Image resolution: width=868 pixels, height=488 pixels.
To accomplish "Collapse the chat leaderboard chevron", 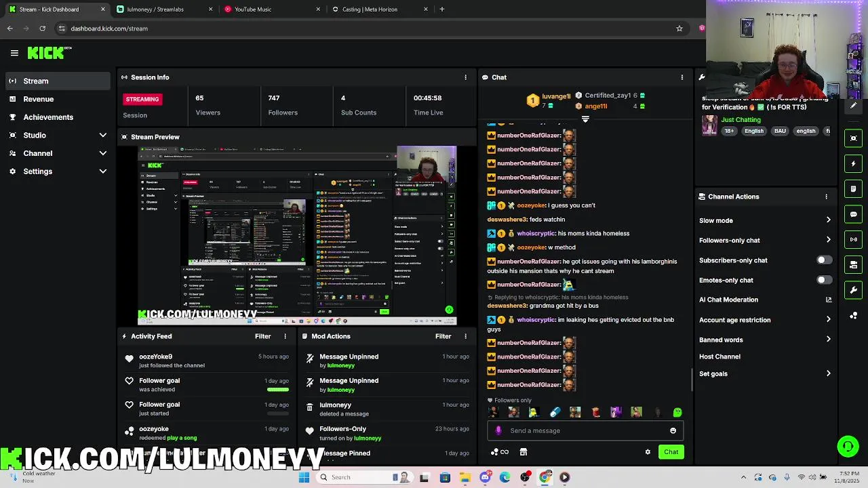I will pyautogui.click(x=585, y=119).
